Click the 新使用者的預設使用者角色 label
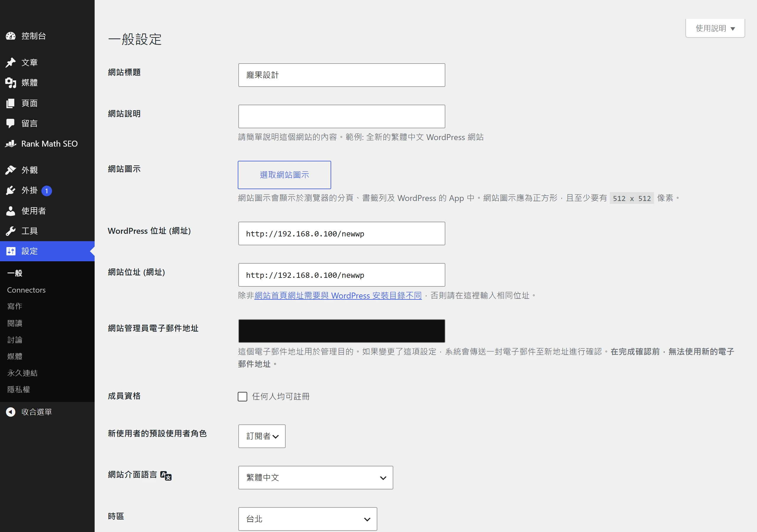The image size is (757, 532). (157, 434)
